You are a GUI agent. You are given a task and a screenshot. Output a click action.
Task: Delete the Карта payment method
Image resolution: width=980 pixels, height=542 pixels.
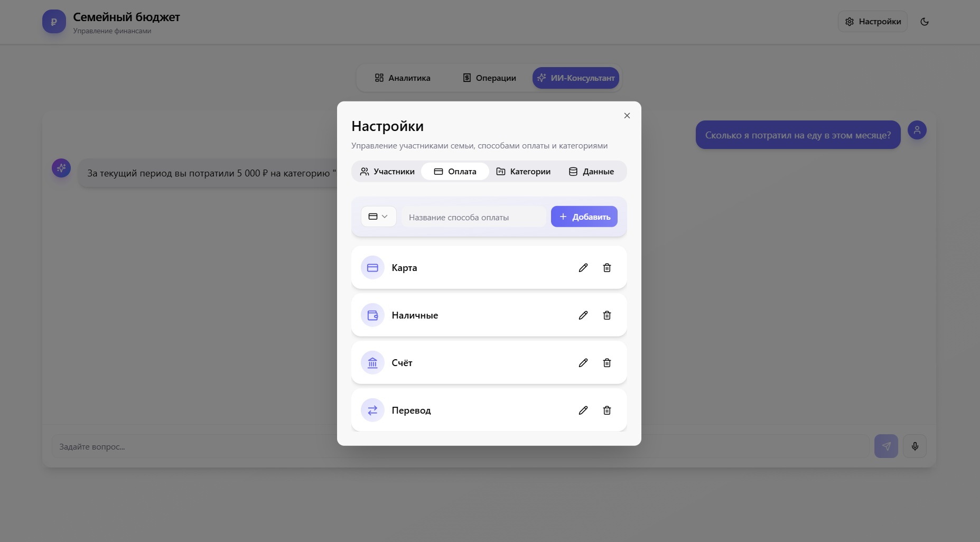click(x=607, y=268)
